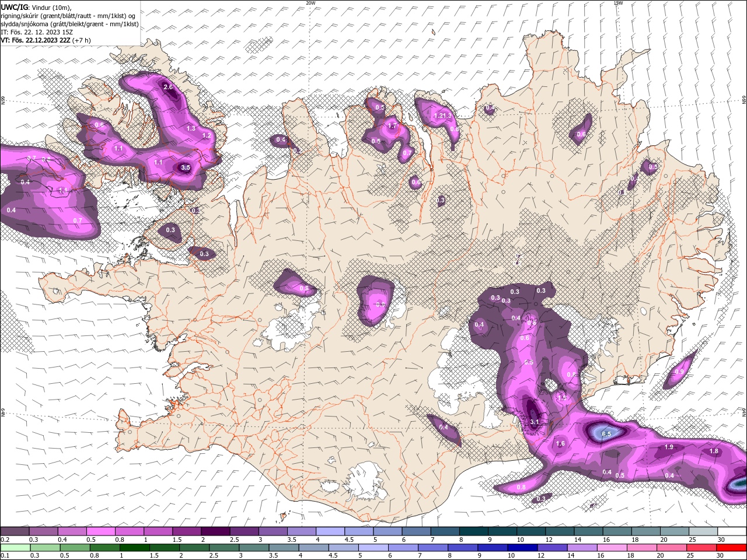Viewport: 747px width, 560px height.
Task: Click the 1.8 value near the right edge
Action: pos(714,451)
